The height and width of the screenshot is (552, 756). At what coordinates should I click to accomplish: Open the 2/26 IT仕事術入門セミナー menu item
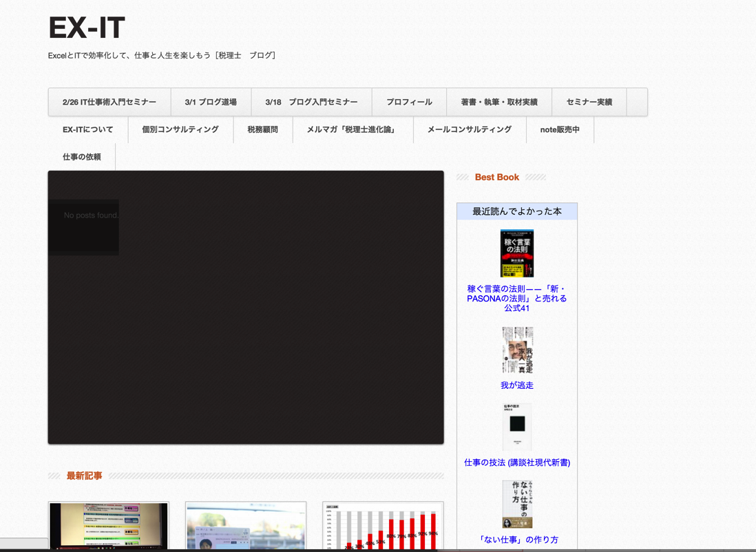(x=109, y=102)
